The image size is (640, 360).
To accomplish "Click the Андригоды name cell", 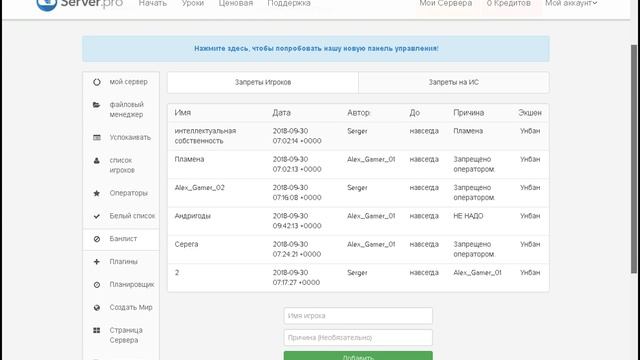I will pos(192,216).
